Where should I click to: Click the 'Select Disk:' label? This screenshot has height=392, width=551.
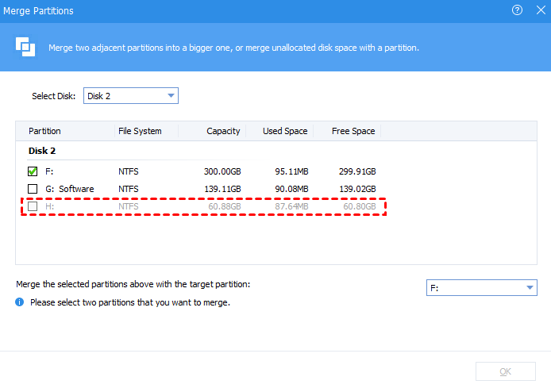pyautogui.click(x=53, y=96)
